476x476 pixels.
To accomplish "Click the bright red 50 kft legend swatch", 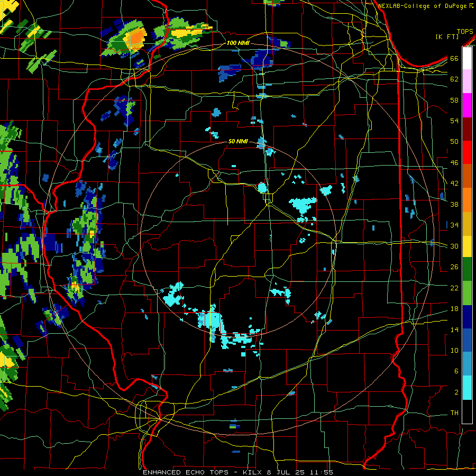I will (467, 152).
